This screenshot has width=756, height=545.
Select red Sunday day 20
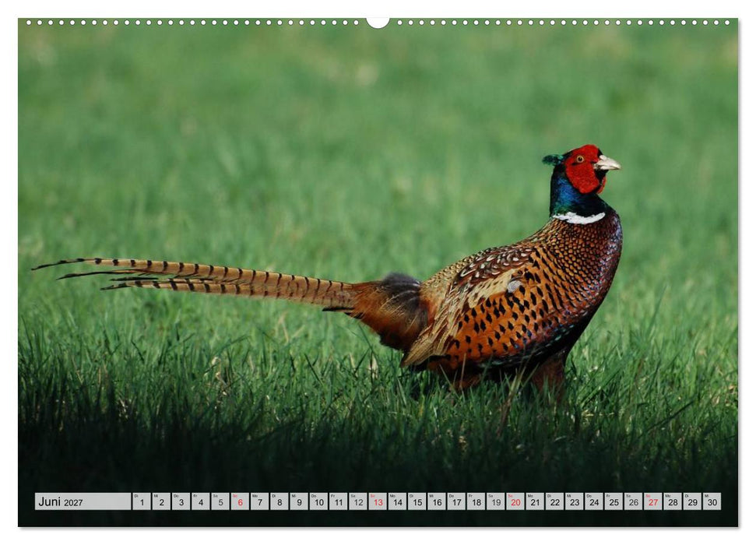point(515,501)
